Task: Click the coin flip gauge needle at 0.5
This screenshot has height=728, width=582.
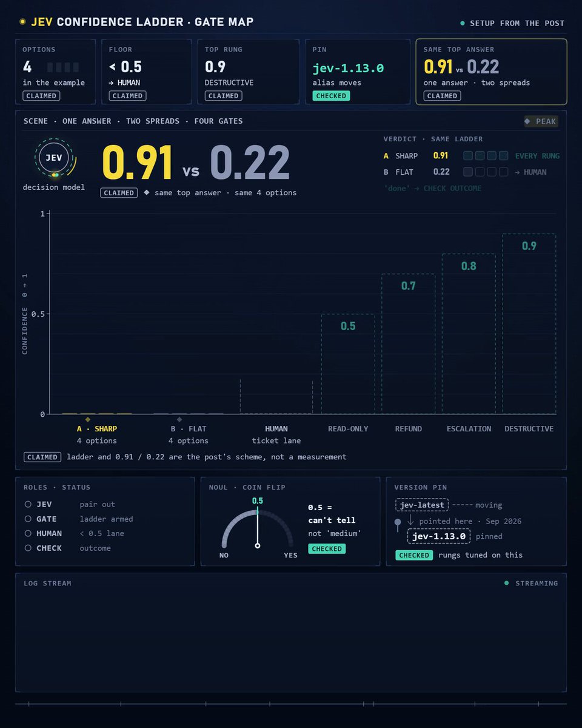Action: [258, 528]
